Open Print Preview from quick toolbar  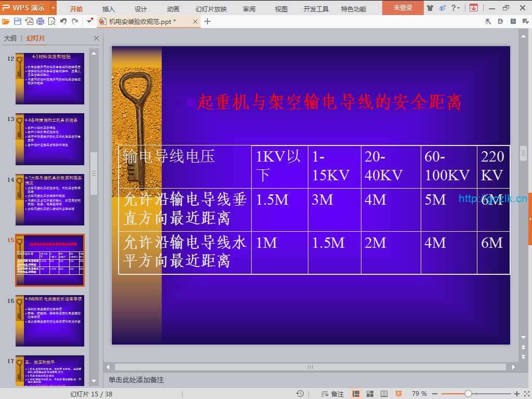tap(51, 21)
